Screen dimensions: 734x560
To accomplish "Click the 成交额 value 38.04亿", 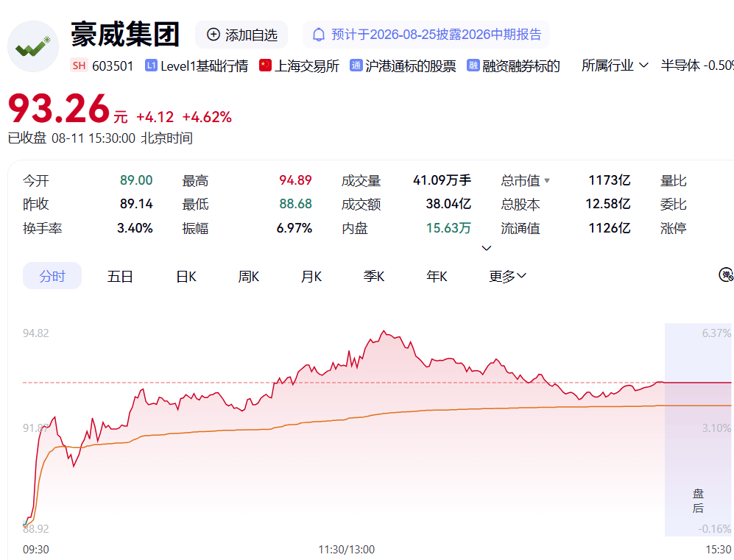I will [x=448, y=204].
